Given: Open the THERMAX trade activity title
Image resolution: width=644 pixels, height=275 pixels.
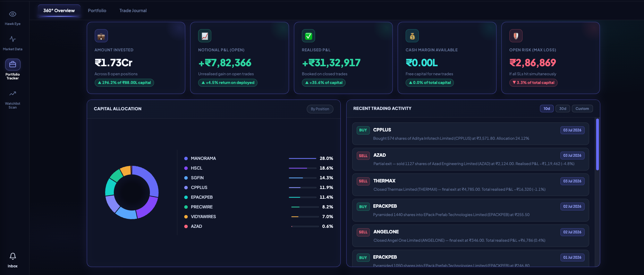Looking at the screenshot, I should click(x=384, y=181).
